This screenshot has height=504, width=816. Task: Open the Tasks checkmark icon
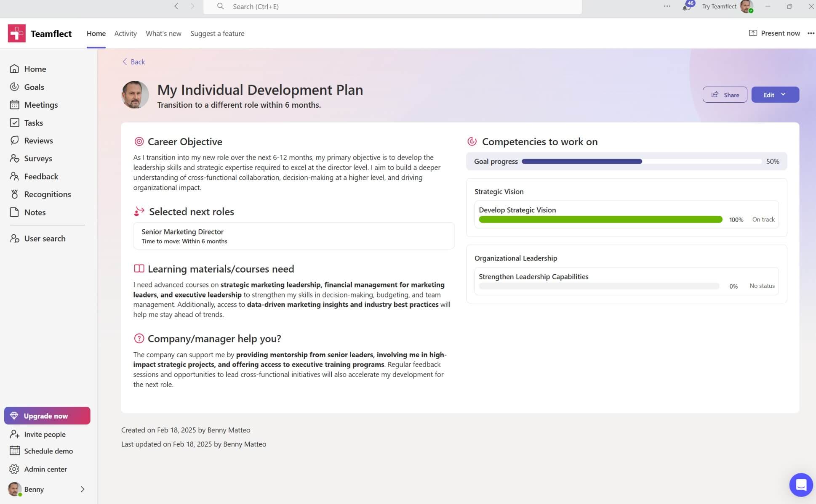[14, 123]
